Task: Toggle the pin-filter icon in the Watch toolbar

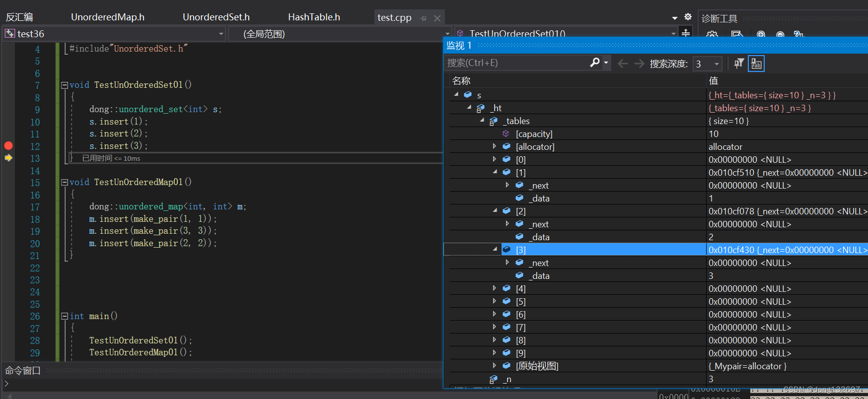Action: [x=739, y=64]
